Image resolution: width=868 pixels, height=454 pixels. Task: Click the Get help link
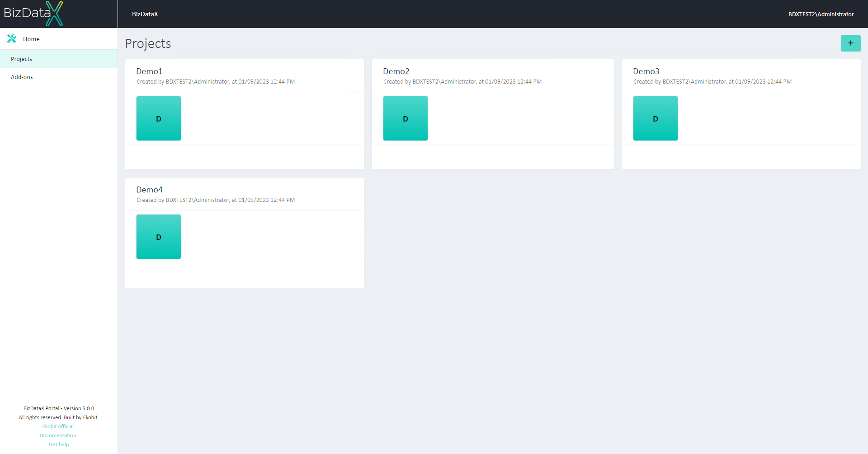point(59,445)
